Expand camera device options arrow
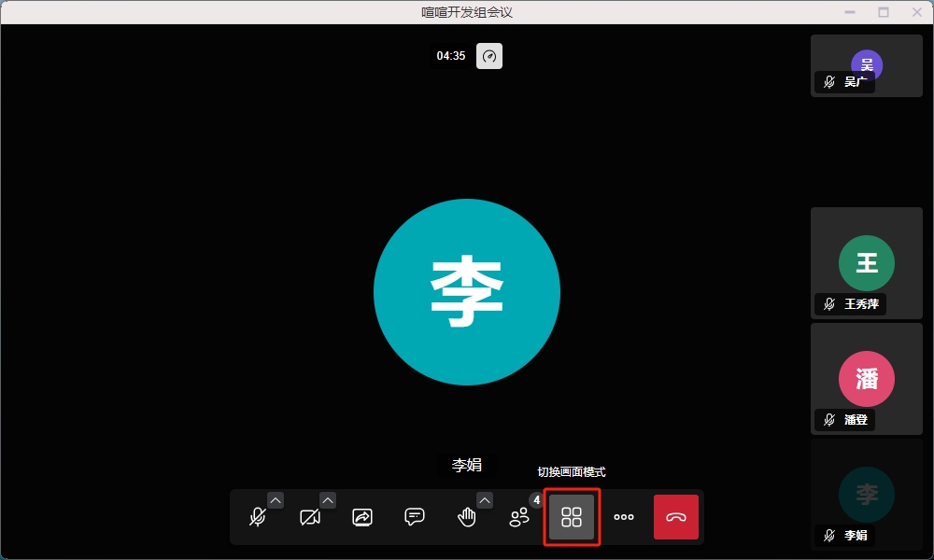The image size is (934, 560). pyautogui.click(x=328, y=500)
